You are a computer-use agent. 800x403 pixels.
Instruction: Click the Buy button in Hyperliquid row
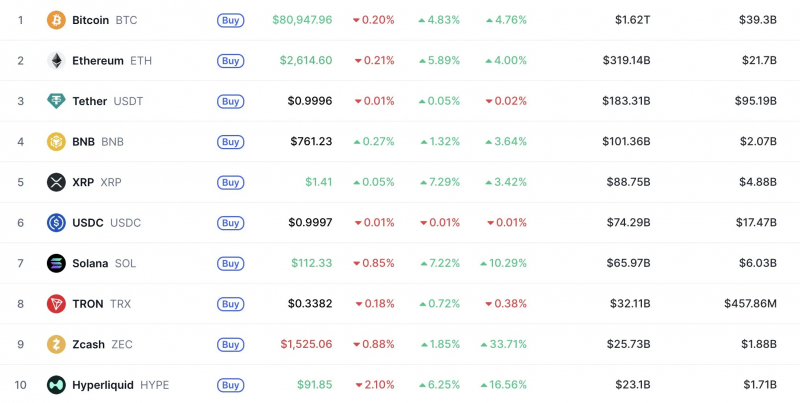[231, 385]
